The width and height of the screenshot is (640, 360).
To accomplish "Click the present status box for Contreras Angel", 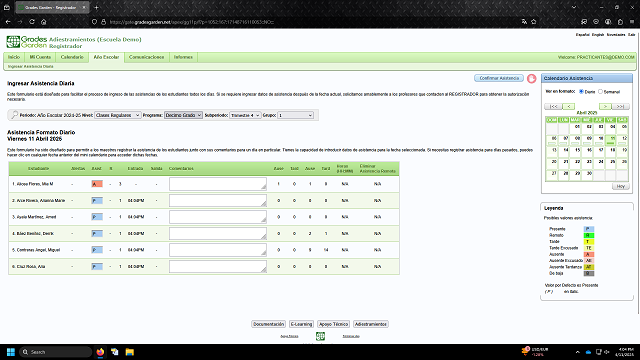I will click(97, 250).
